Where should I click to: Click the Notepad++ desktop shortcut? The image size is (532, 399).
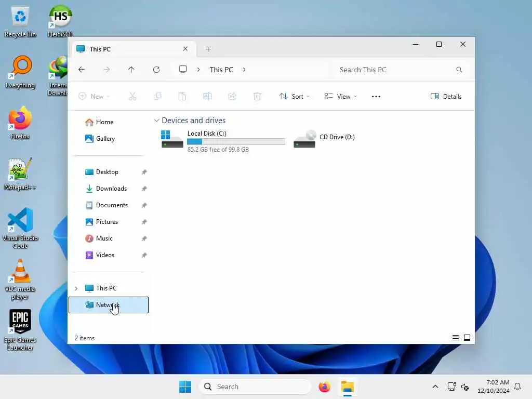click(x=20, y=174)
